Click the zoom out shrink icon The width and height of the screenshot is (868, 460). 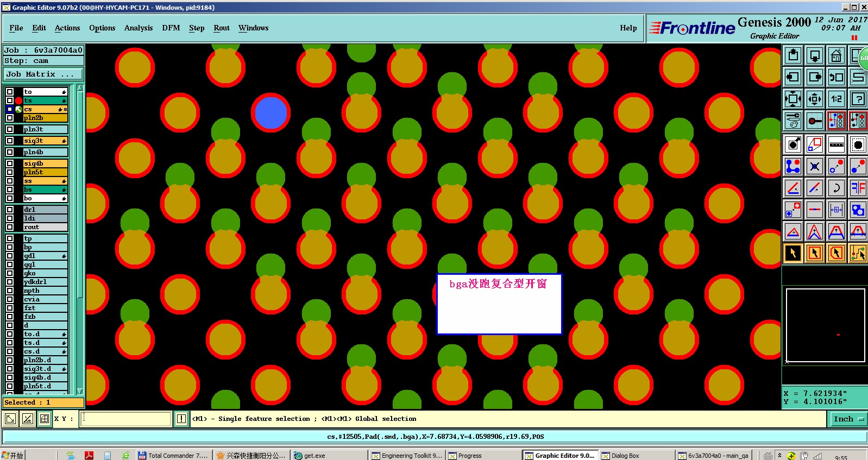click(815, 99)
